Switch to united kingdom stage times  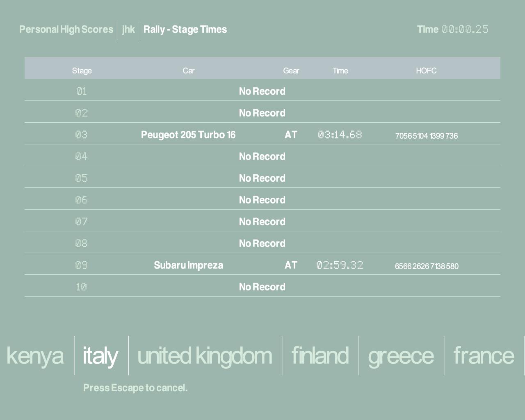pyautogui.click(x=204, y=356)
